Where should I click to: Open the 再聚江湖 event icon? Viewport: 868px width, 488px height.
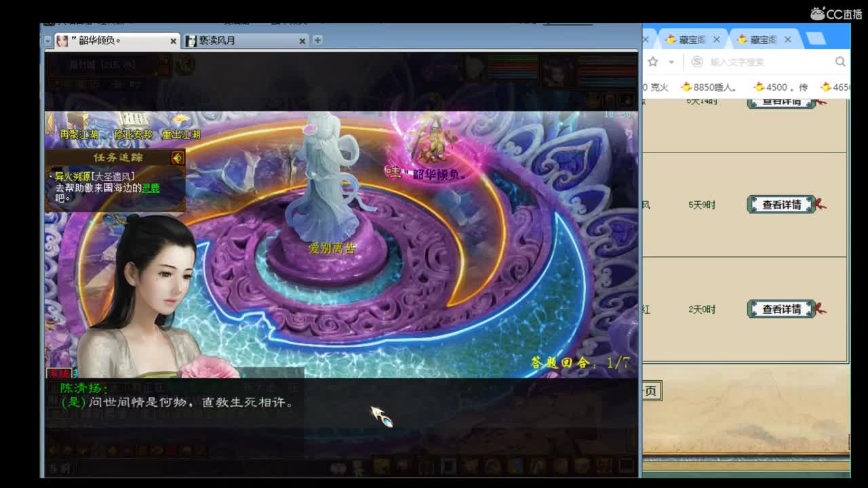coord(79,127)
